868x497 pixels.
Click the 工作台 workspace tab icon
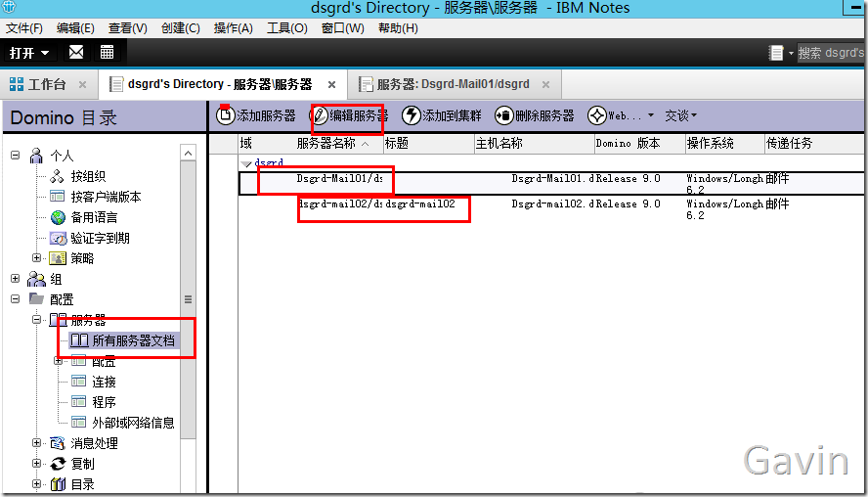tap(17, 84)
